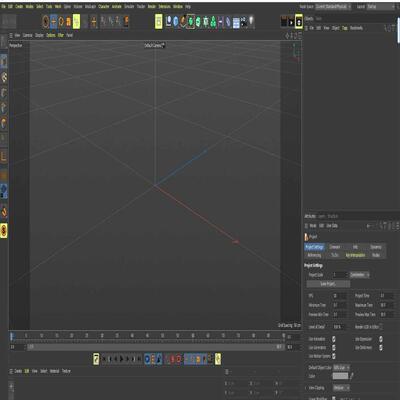
Task: Open the View Clipping dropdown
Action: click(x=341, y=388)
